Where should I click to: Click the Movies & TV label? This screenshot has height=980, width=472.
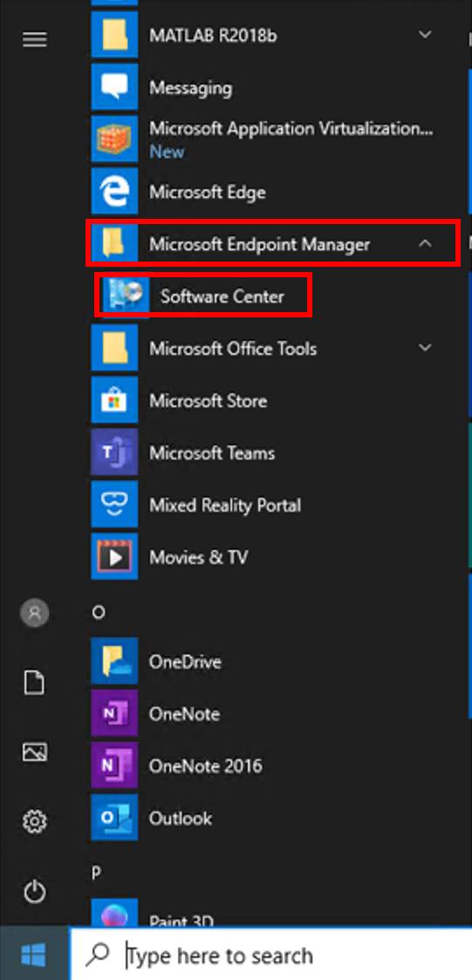point(198,557)
